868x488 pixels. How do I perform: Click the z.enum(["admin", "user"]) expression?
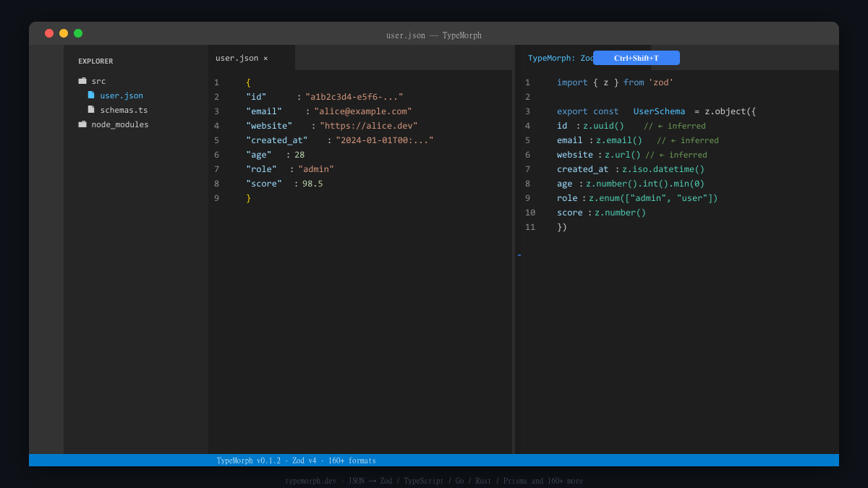[653, 198]
